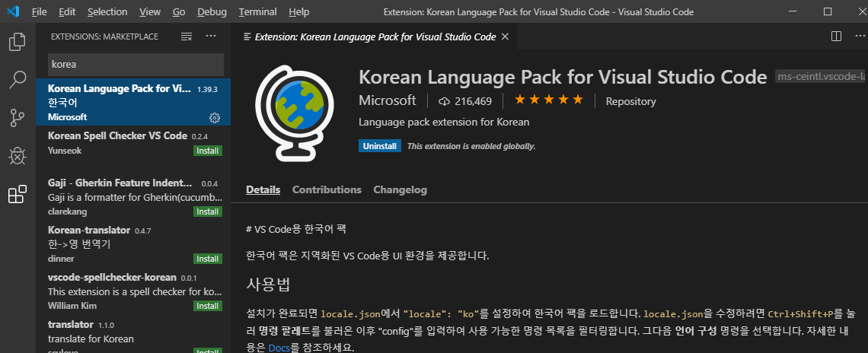Open the Terminal menu

pyautogui.click(x=259, y=11)
